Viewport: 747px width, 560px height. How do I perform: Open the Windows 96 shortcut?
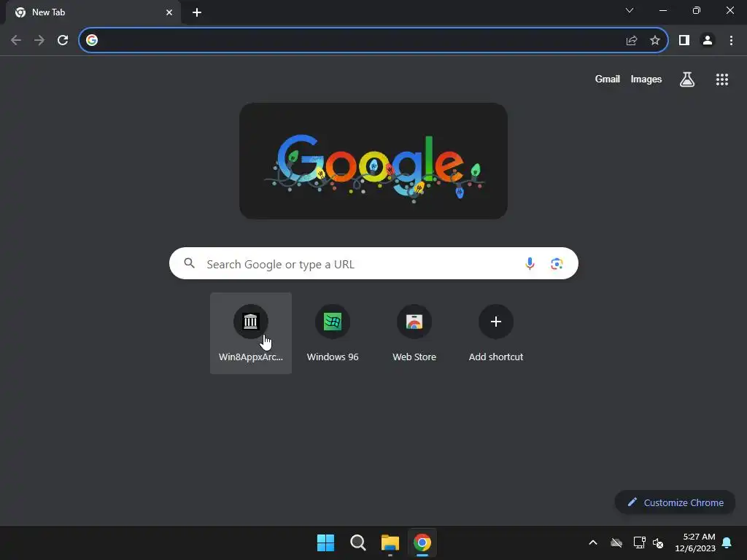333,332
